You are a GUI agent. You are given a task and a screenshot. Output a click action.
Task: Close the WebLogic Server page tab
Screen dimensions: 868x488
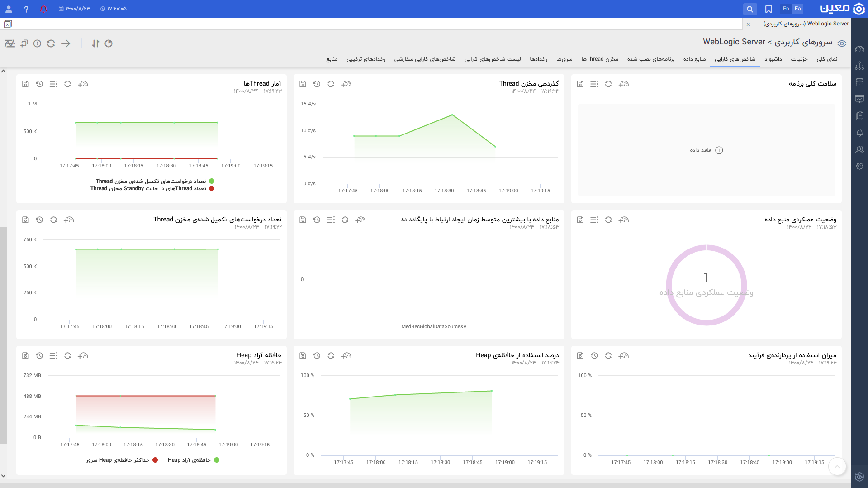pyautogui.click(x=749, y=24)
